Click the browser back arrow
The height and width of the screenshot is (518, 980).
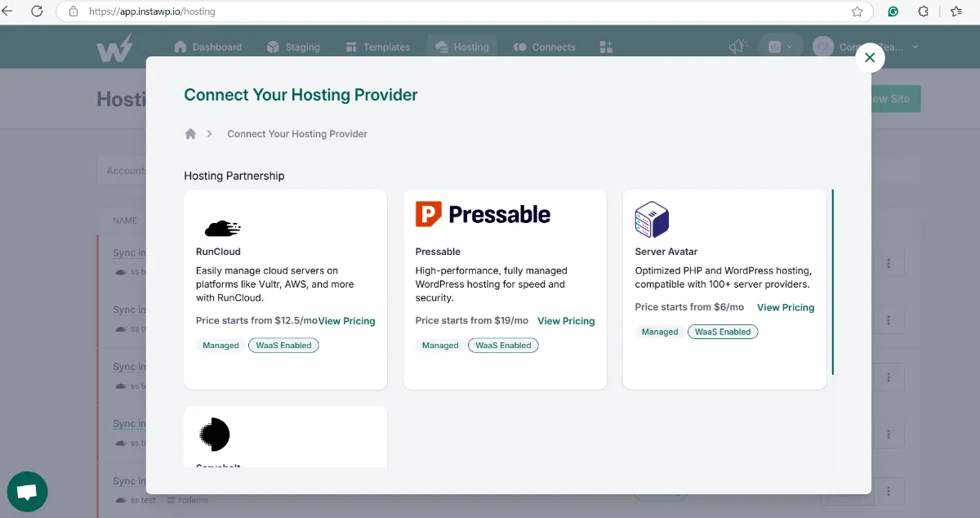click(7, 11)
